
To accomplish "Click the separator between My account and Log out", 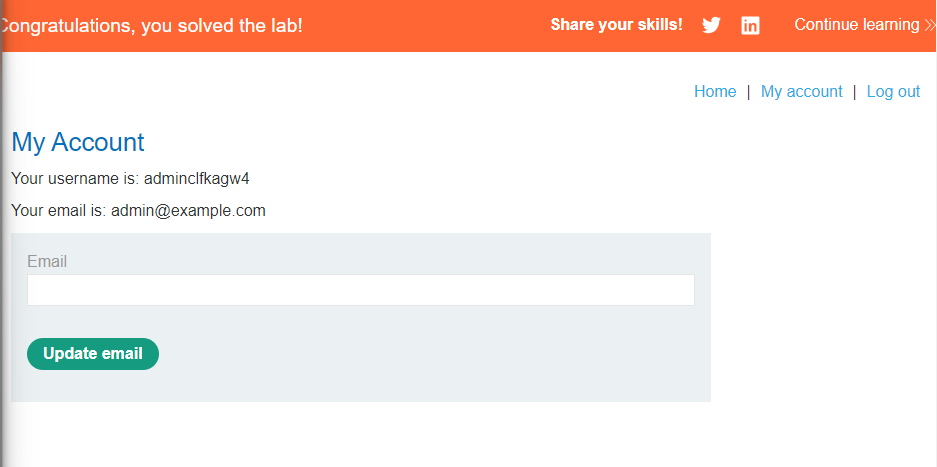I will pos(855,91).
